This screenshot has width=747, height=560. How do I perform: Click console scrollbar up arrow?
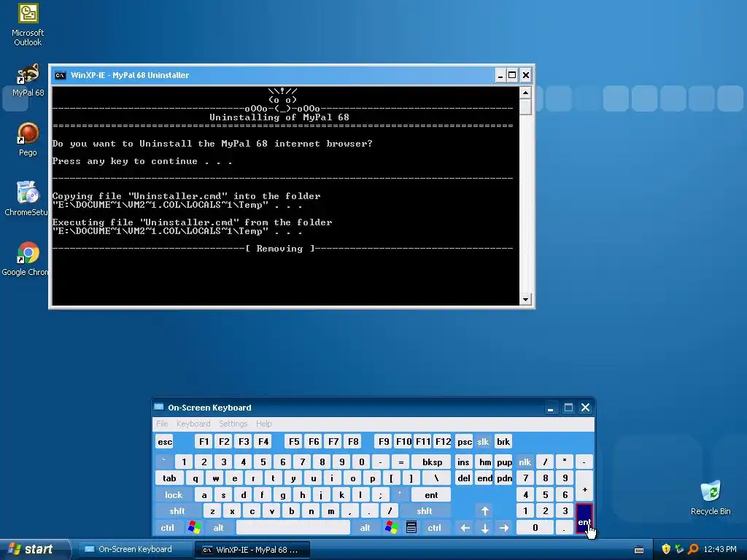click(x=525, y=93)
